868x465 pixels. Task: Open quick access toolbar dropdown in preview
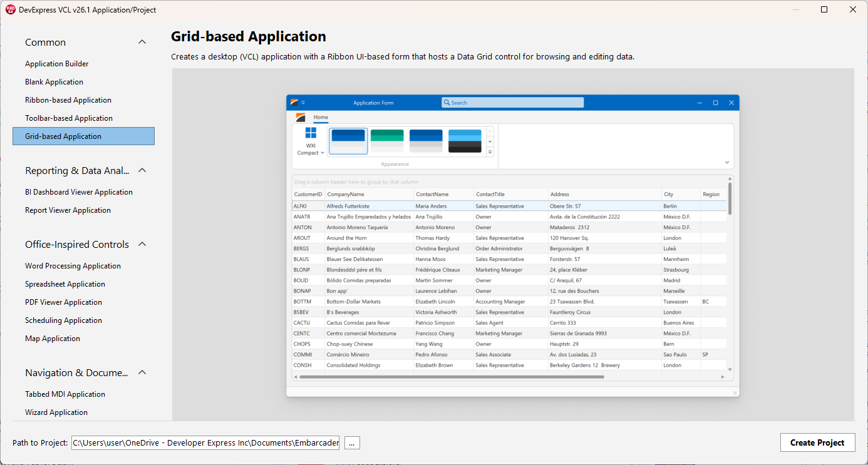tap(303, 103)
